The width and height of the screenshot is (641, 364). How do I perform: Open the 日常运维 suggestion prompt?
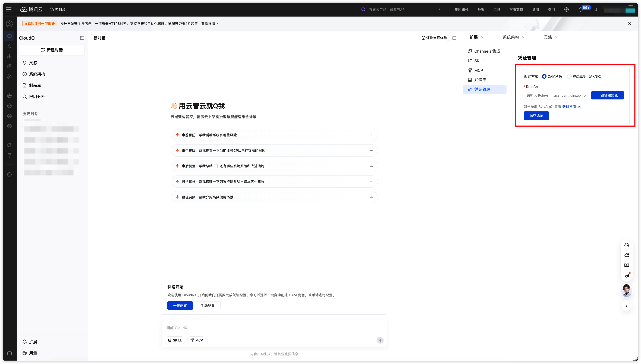tap(274, 181)
